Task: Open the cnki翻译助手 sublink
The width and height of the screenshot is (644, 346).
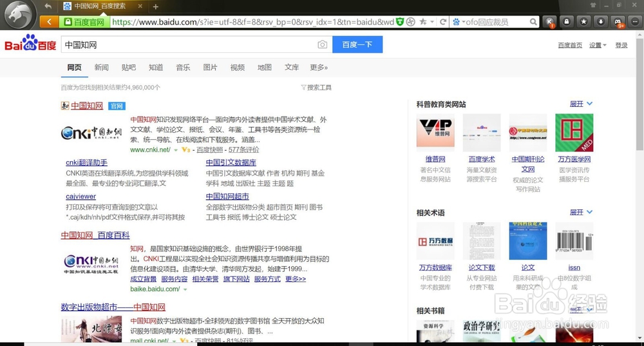Action: coord(87,163)
